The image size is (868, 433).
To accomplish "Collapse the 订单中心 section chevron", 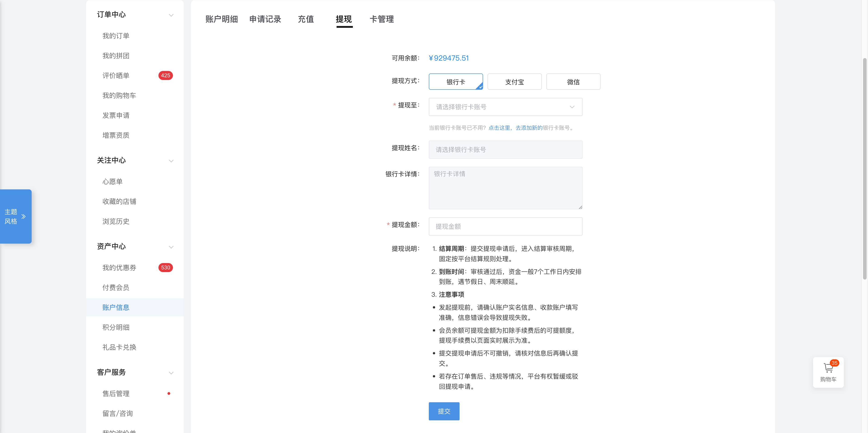I will point(171,15).
